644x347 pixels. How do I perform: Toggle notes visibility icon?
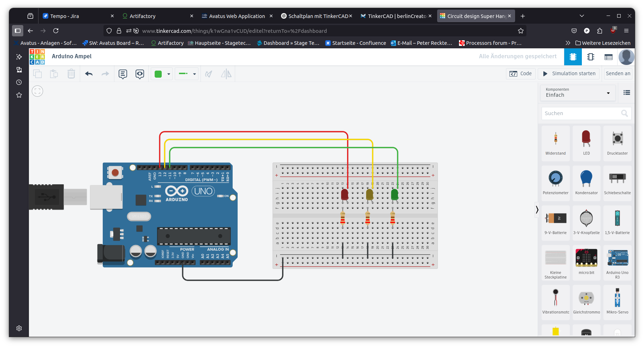(140, 74)
